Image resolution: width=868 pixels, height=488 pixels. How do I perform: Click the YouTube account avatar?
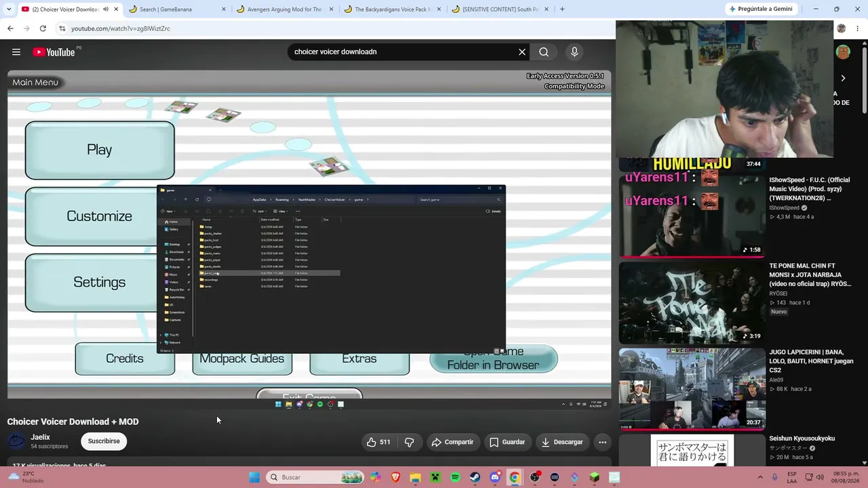(x=843, y=52)
